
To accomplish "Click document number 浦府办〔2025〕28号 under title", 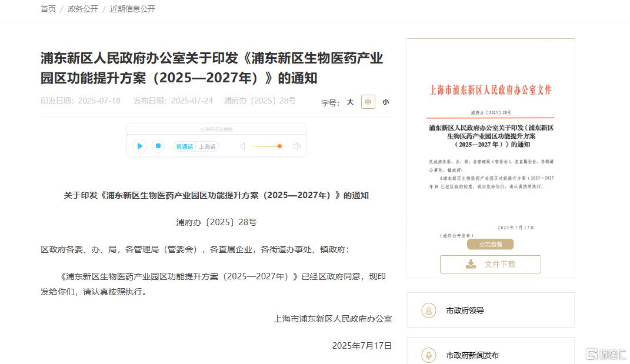I will pyautogui.click(x=260, y=101).
